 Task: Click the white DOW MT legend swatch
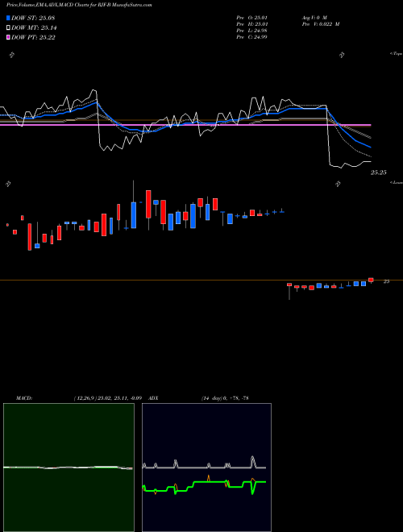pyautogui.click(x=8, y=28)
